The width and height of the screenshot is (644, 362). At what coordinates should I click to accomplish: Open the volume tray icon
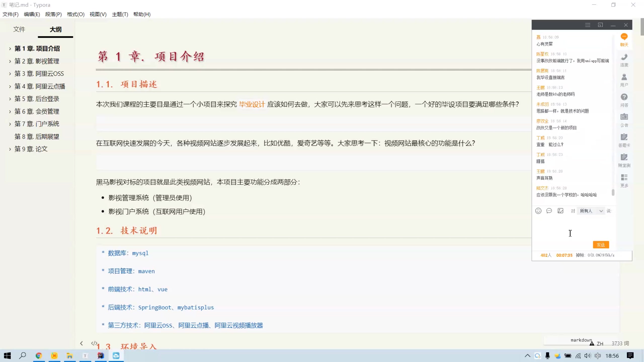pyautogui.click(x=587, y=355)
